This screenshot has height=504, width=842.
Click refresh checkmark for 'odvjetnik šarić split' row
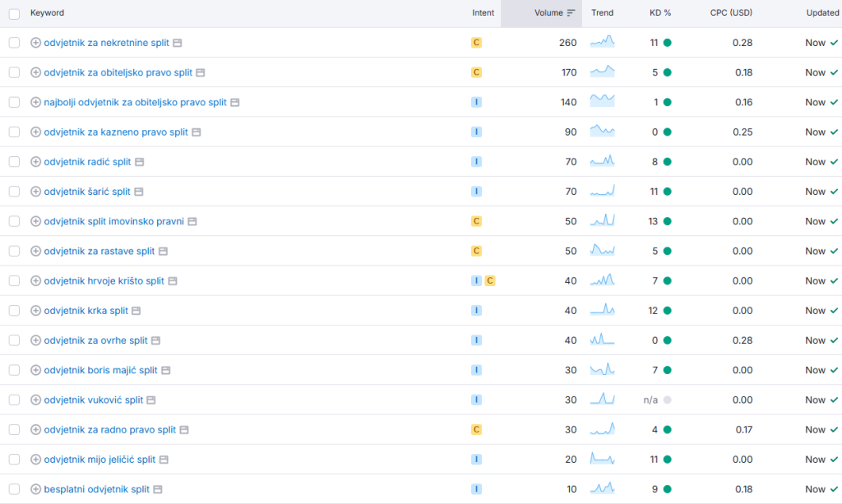click(x=835, y=192)
